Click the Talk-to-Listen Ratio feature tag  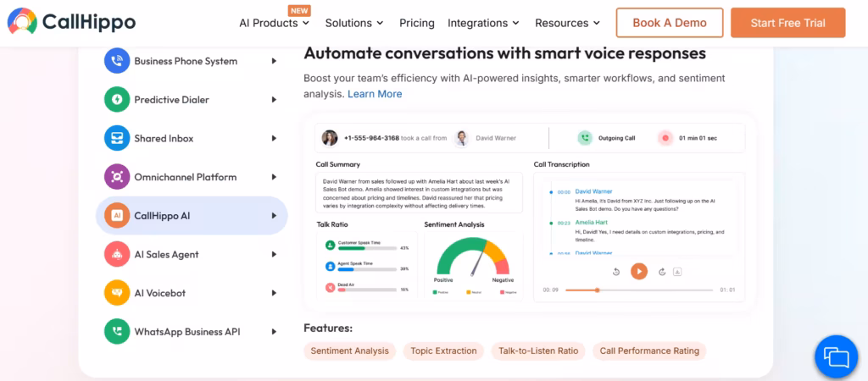click(x=538, y=351)
